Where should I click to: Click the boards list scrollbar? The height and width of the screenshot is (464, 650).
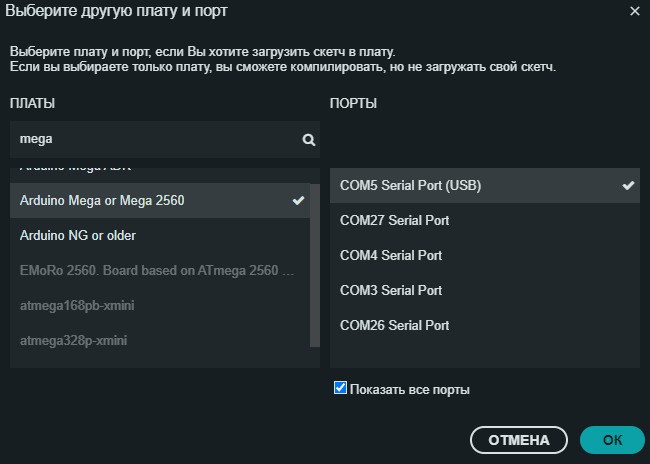(x=316, y=260)
